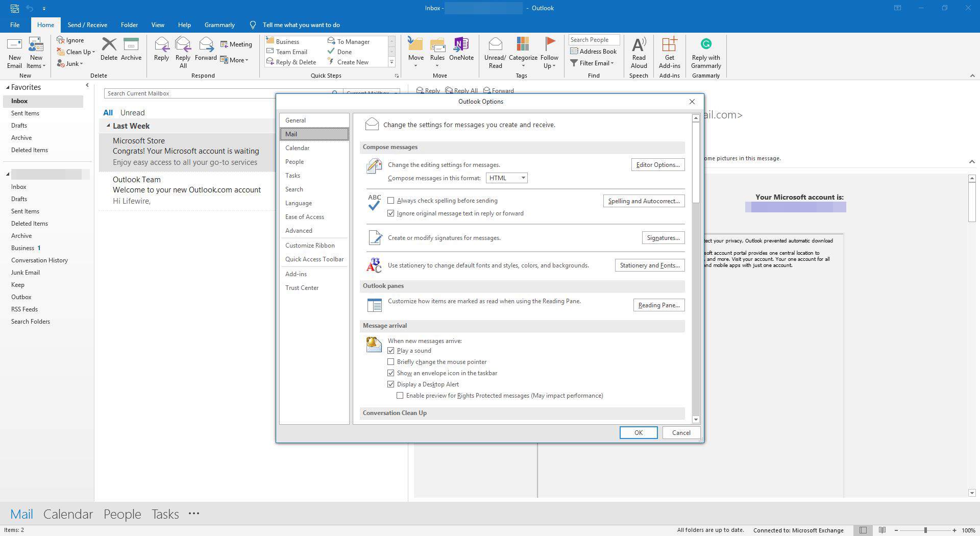Open the OneNote icon

(461, 44)
